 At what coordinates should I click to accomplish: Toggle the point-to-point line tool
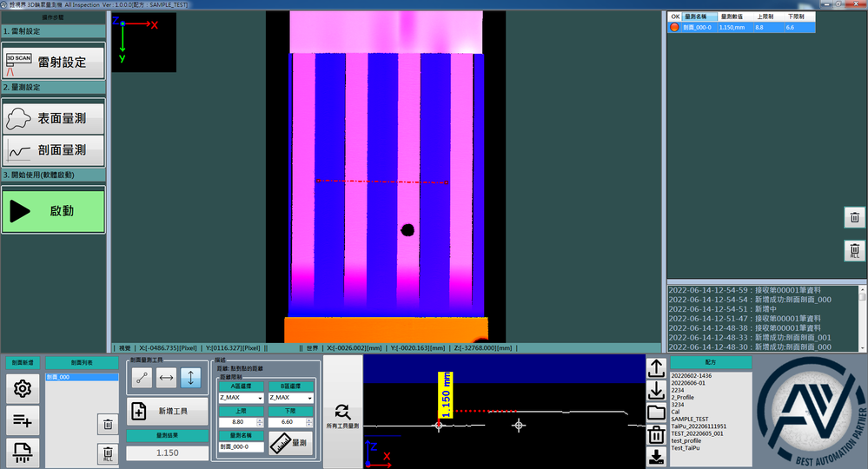pyautogui.click(x=142, y=378)
